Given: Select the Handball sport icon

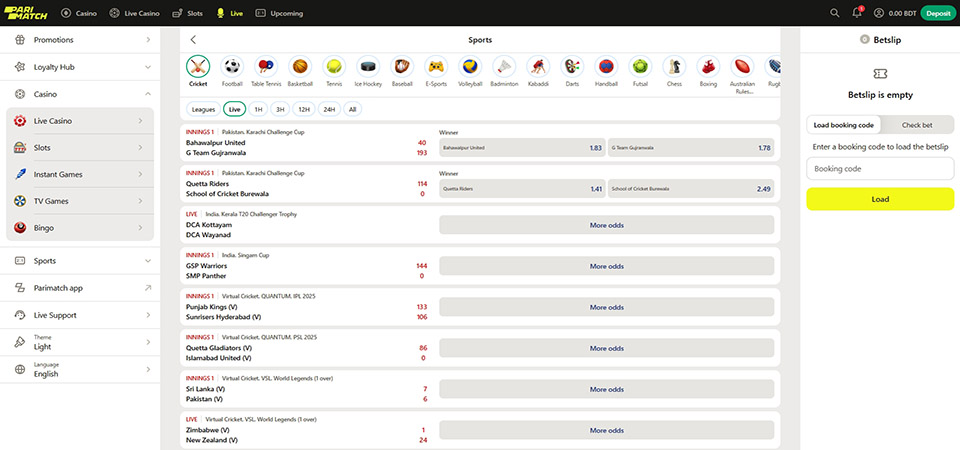Looking at the screenshot, I should click(x=606, y=66).
